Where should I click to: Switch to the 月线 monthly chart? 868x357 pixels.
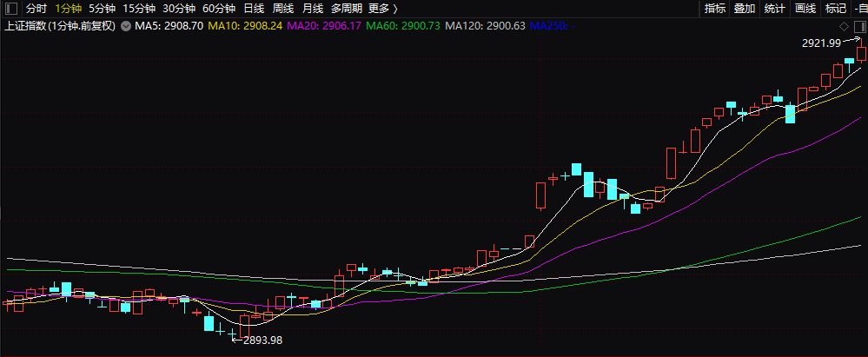pos(313,9)
